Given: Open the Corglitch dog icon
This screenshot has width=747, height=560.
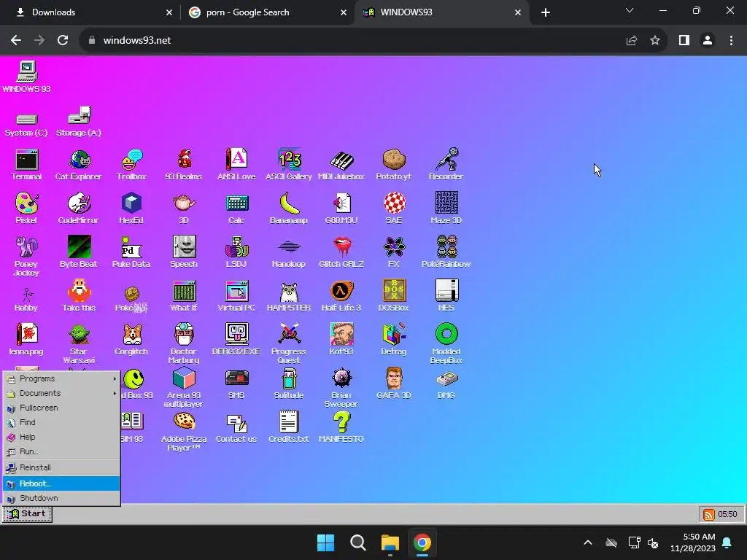Looking at the screenshot, I should tap(131, 340).
